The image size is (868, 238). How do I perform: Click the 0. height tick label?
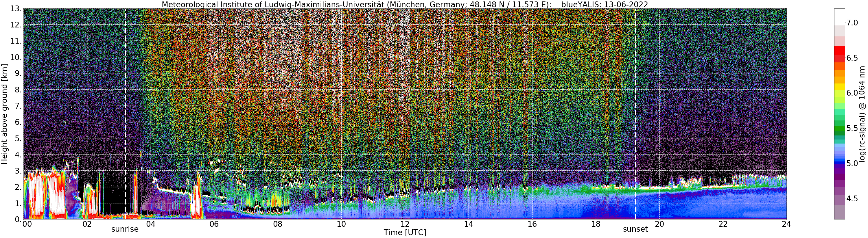point(19,219)
